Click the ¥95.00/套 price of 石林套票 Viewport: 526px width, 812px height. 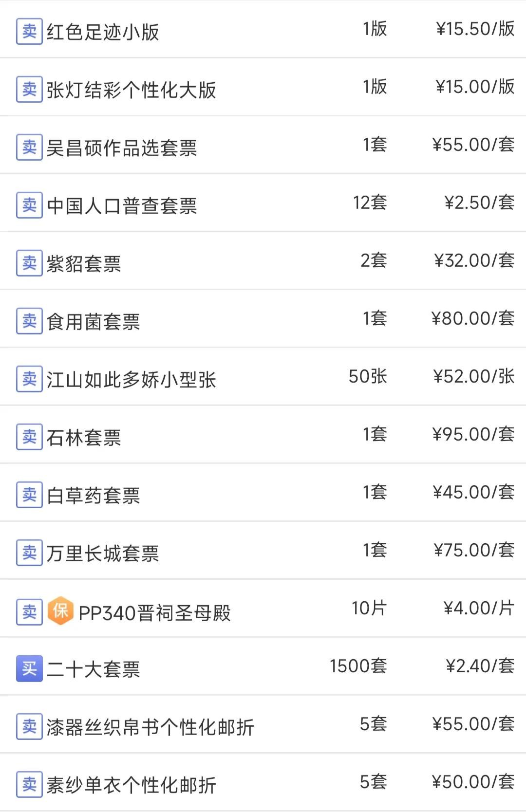click(x=473, y=434)
